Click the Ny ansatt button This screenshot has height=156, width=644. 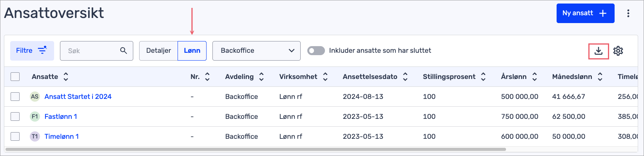click(585, 13)
